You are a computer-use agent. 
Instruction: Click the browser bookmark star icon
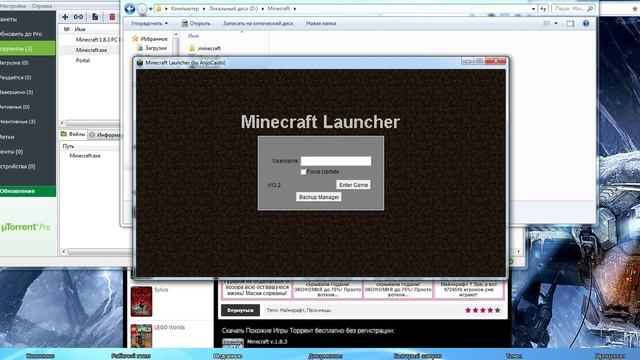click(636, 8)
